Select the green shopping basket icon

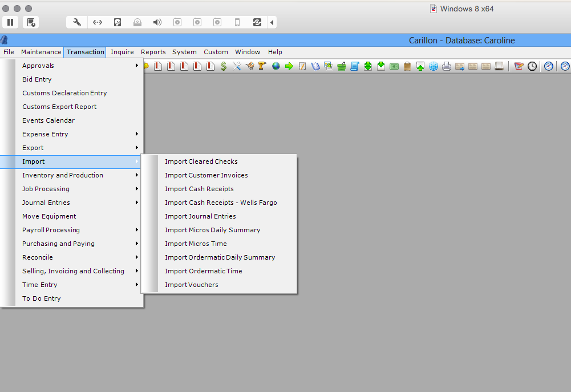(342, 66)
